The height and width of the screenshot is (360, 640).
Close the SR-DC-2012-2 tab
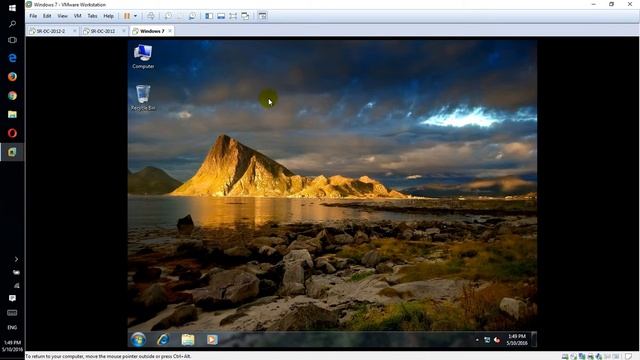[75, 31]
